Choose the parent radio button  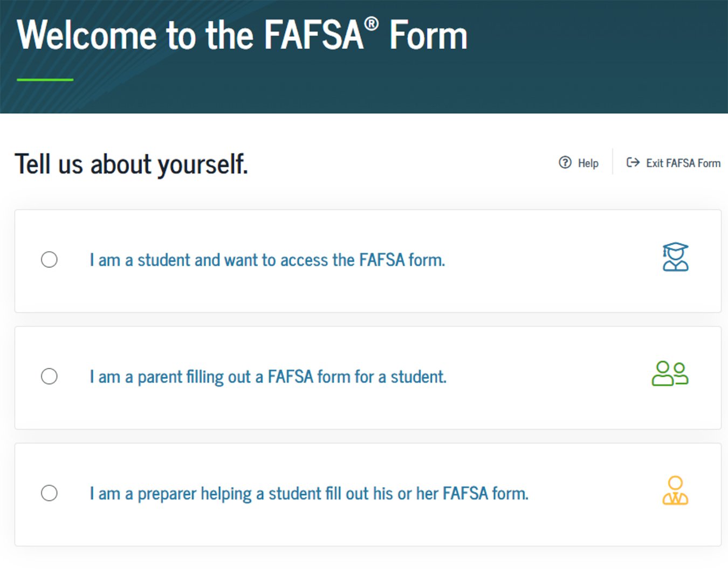(49, 376)
